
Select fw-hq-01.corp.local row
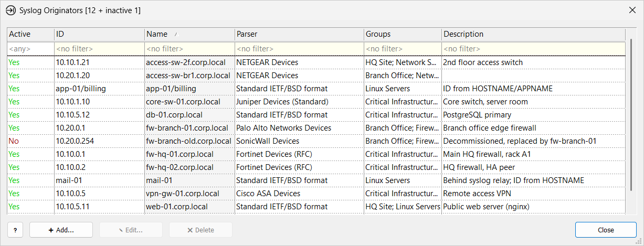click(x=316, y=154)
